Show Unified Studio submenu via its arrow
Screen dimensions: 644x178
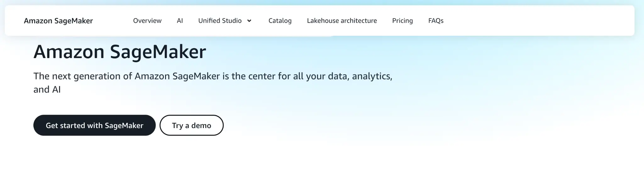tap(249, 21)
